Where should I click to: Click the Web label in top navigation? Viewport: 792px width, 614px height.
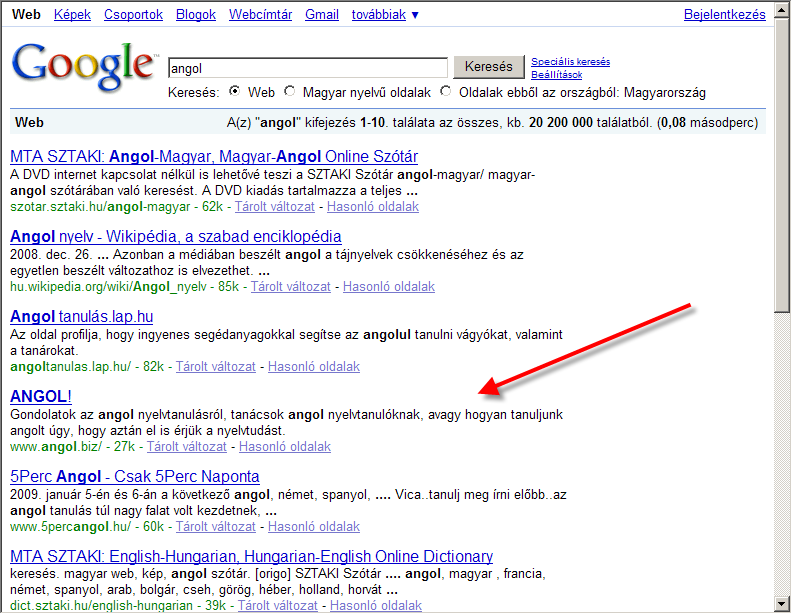pos(26,15)
